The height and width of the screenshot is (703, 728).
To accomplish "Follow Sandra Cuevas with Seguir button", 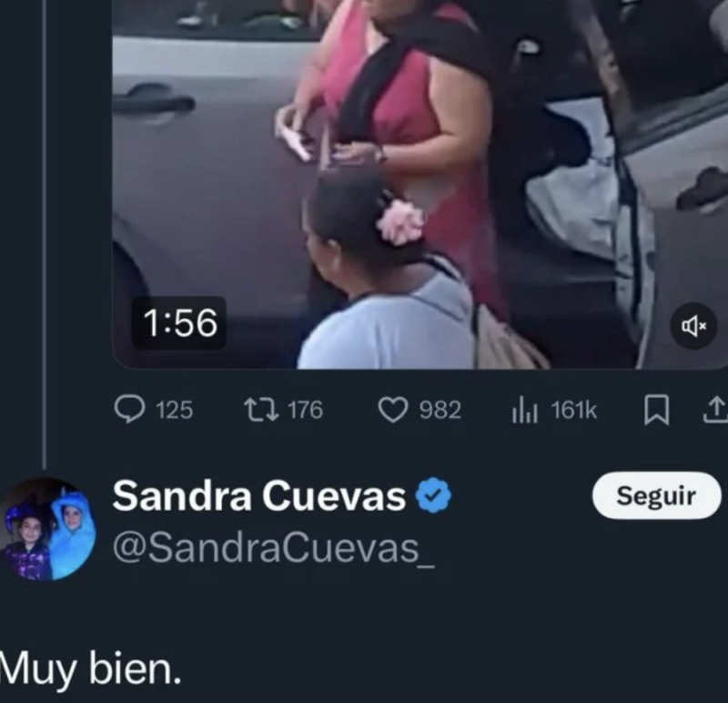I will pos(656,495).
